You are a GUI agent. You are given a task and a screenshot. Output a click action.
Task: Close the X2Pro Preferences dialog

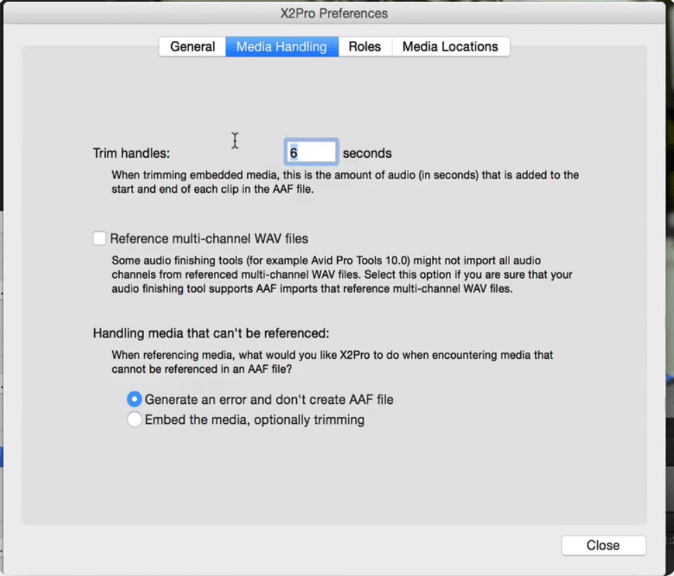tap(603, 545)
